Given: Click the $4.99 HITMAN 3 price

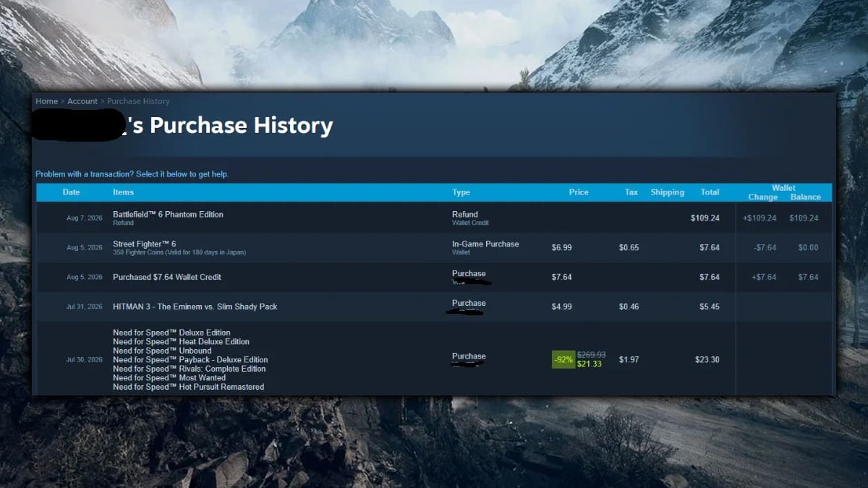Looking at the screenshot, I should (562, 307).
